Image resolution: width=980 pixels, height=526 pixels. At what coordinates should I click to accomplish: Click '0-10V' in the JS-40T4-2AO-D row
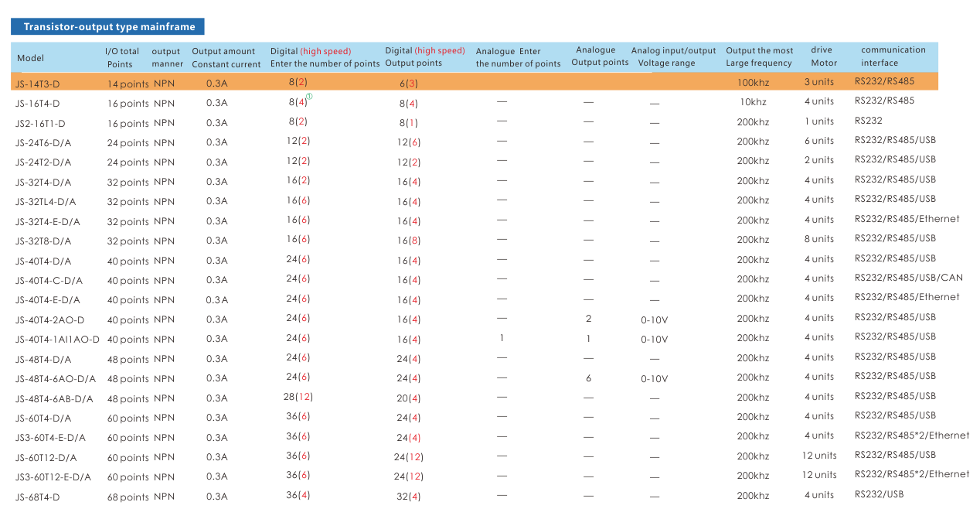pyautogui.click(x=655, y=319)
